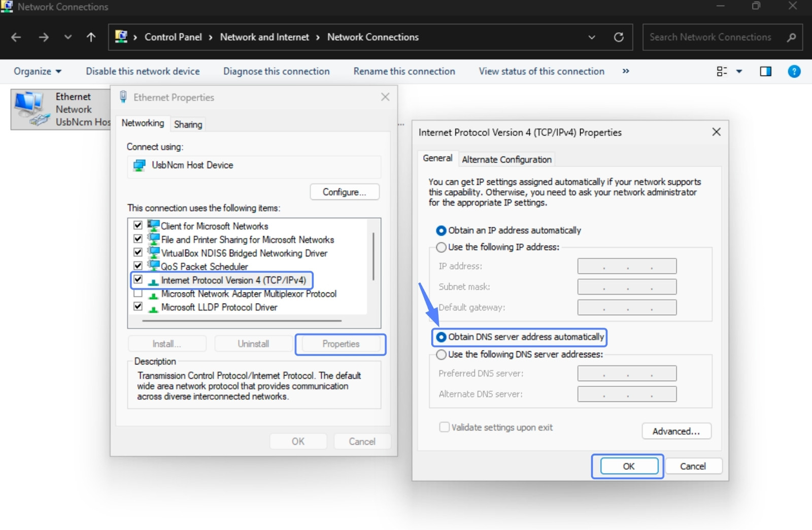Switch to the Alternate Configuration tab

pyautogui.click(x=506, y=159)
